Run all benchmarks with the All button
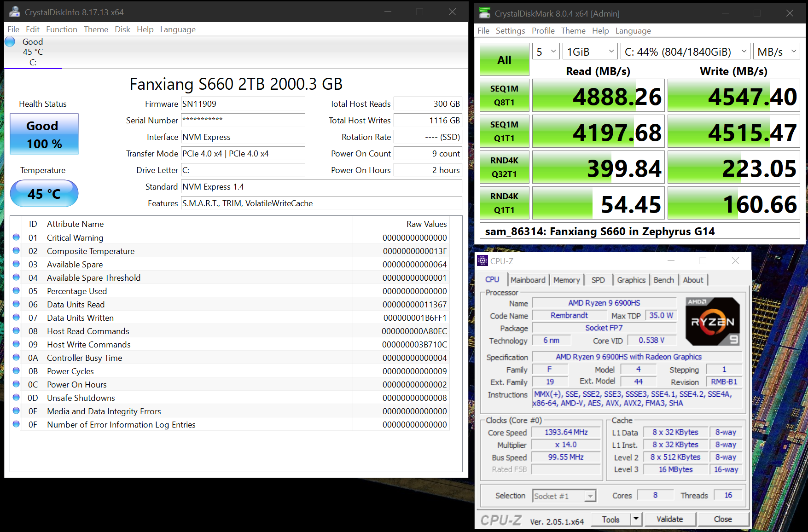 coord(504,60)
